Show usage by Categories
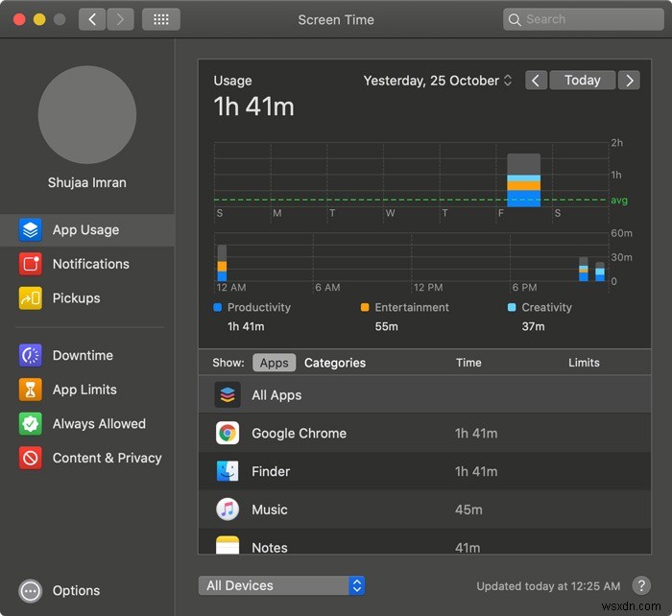Image resolution: width=672 pixels, height=616 pixels. [x=335, y=363]
